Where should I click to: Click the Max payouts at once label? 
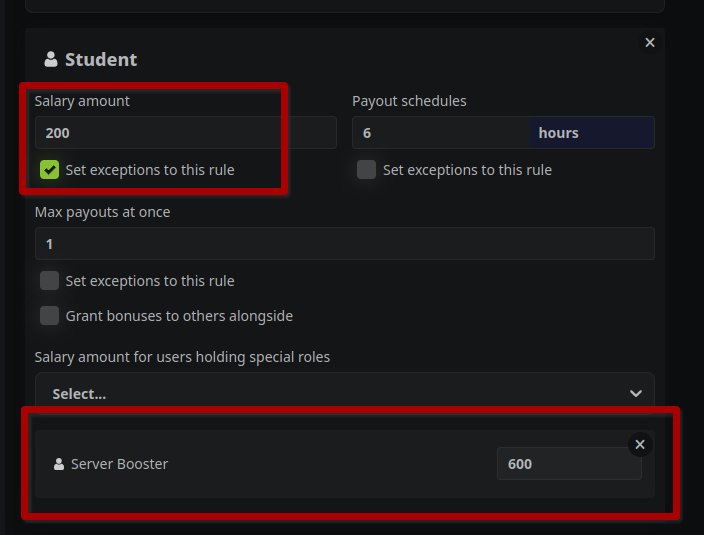pos(102,212)
